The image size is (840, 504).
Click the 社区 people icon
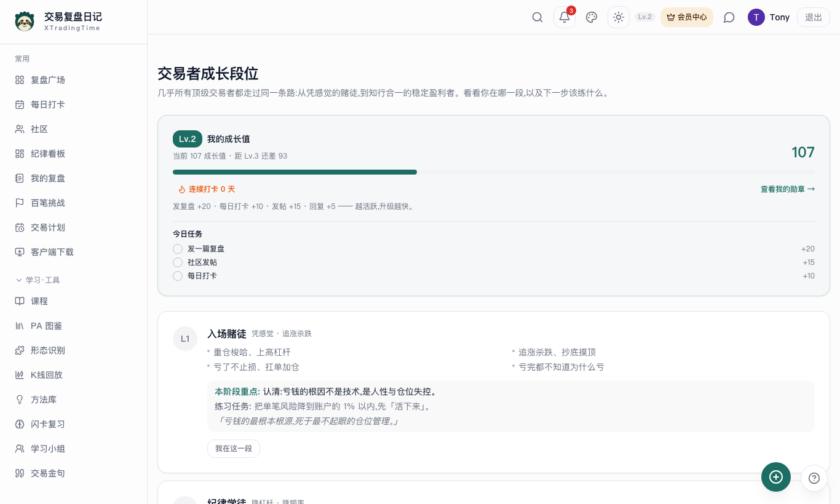point(20,129)
